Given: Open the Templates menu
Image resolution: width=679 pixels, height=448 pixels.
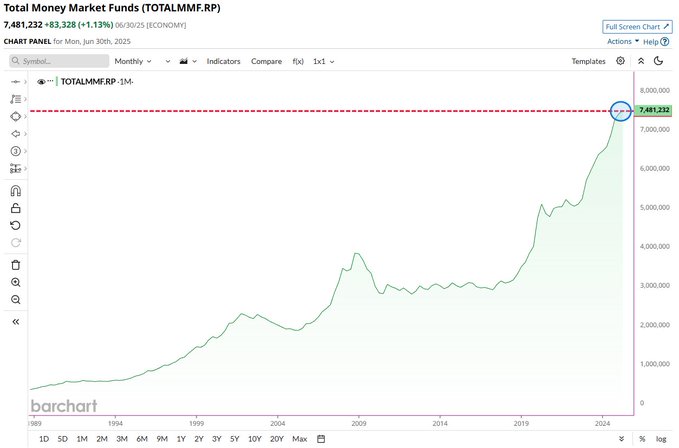Looking at the screenshot, I should (588, 61).
